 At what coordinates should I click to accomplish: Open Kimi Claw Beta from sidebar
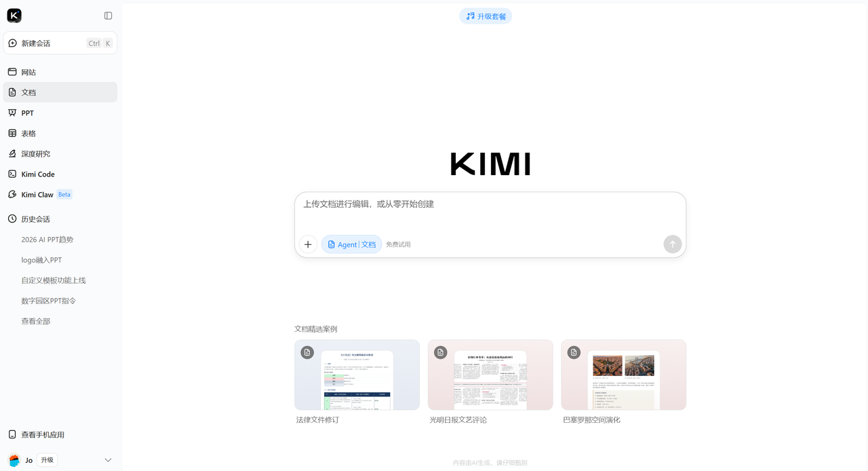(60, 194)
